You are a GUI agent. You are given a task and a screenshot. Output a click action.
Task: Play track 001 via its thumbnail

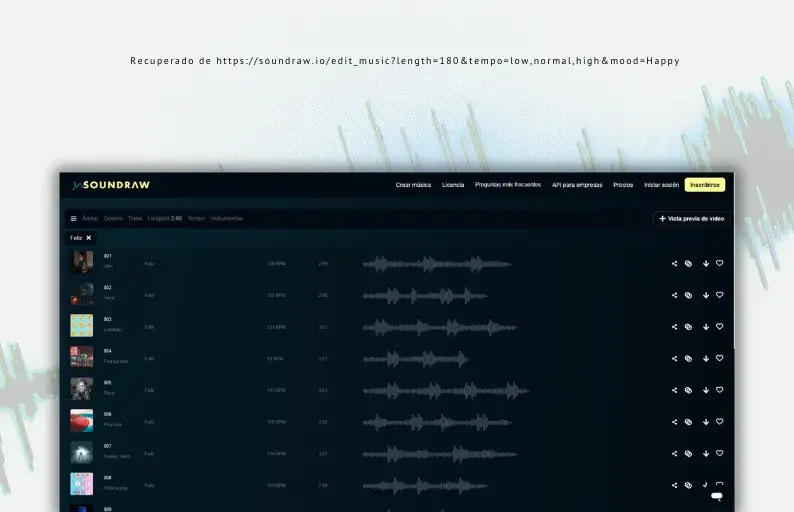[82, 262]
